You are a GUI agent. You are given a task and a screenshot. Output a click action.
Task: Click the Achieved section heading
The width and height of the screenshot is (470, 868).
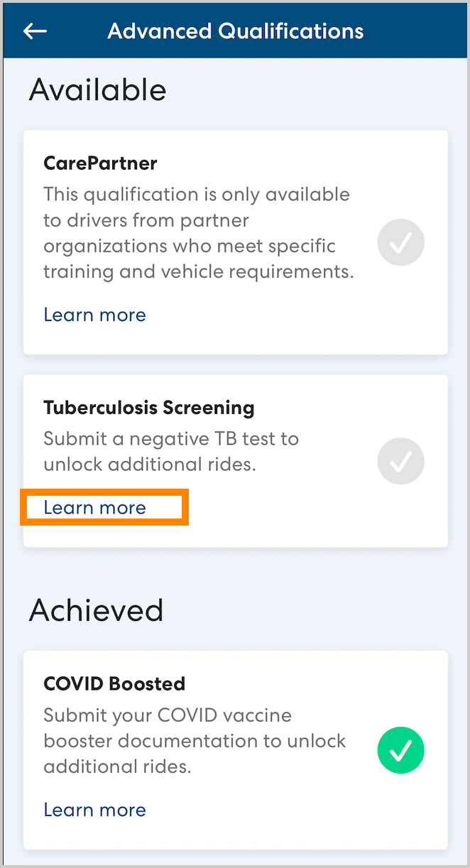point(96,610)
